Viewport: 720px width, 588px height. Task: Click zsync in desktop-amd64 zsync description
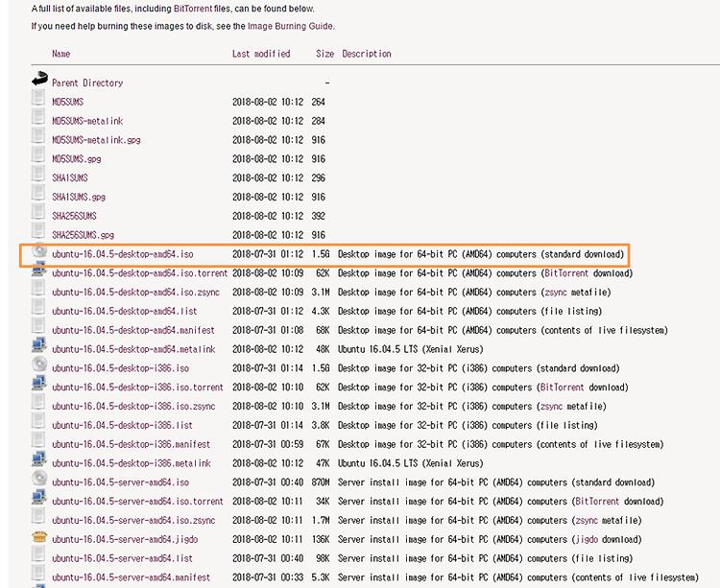point(554,293)
